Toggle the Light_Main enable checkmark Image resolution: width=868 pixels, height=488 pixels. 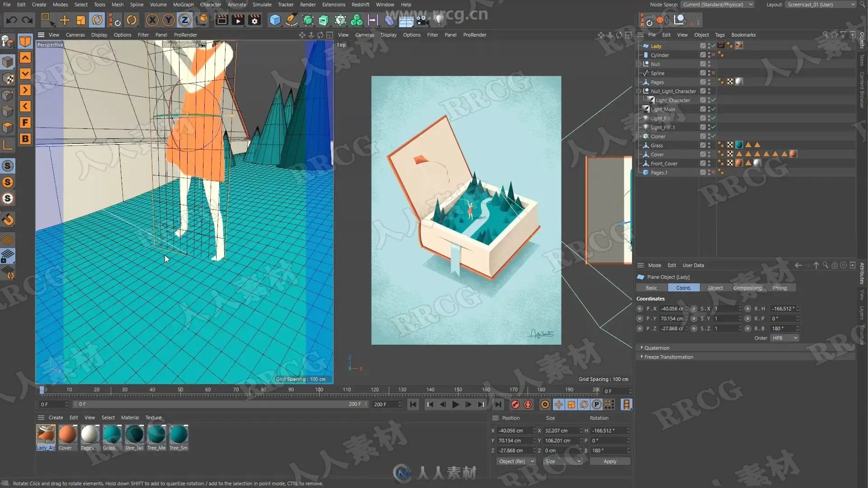pyautogui.click(x=713, y=109)
